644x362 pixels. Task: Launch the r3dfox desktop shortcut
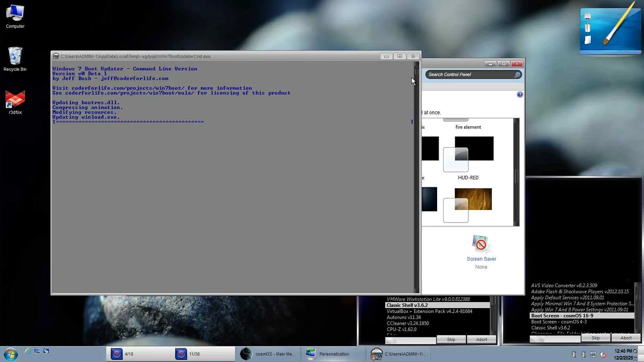coord(15,102)
